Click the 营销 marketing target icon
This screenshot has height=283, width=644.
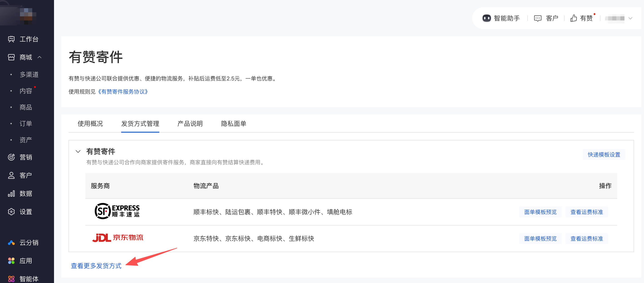(x=11, y=157)
